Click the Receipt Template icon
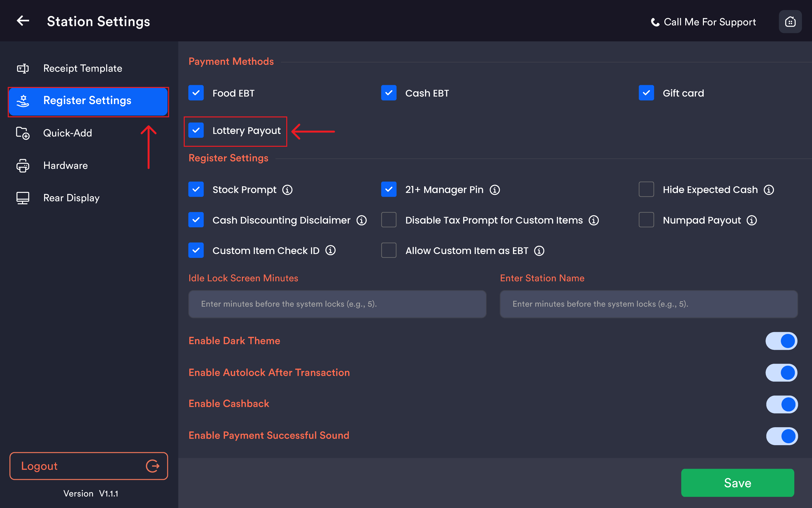Screen dimensions: 812x508 click(x=23, y=69)
